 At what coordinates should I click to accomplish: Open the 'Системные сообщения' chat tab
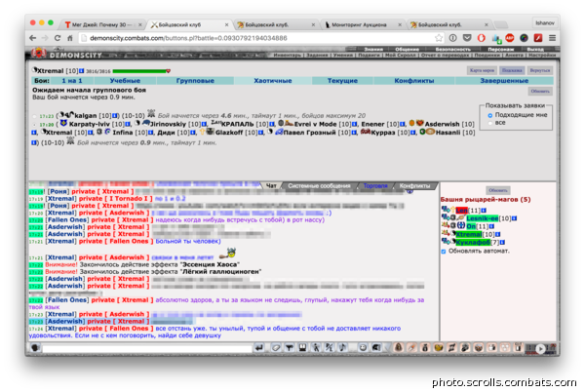click(x=319, y=185)
